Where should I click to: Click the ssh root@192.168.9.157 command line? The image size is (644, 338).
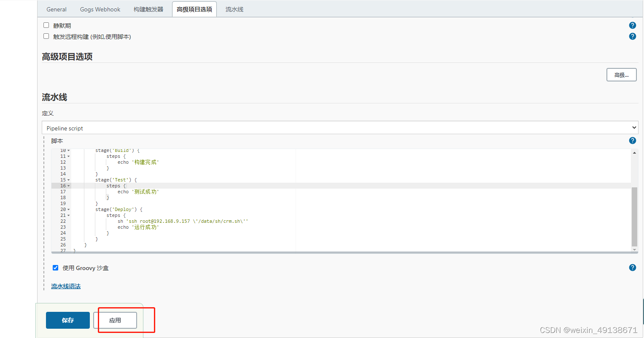click(x=183, y=222)
